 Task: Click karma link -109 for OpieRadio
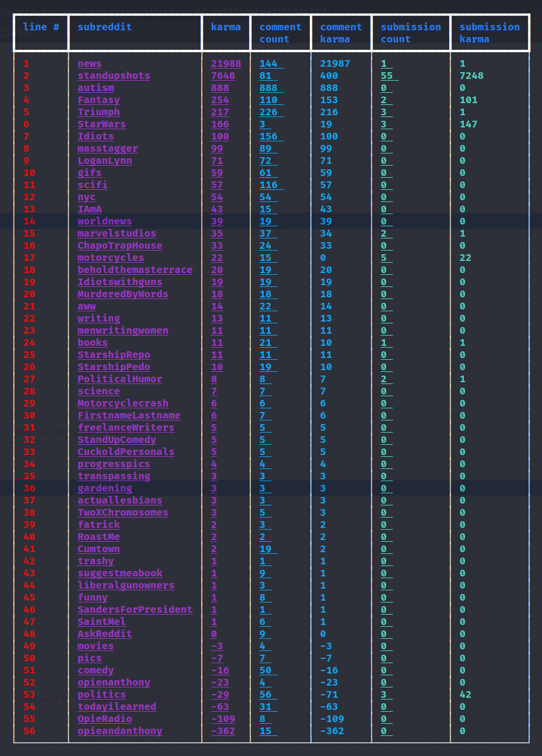click(223, 719)
